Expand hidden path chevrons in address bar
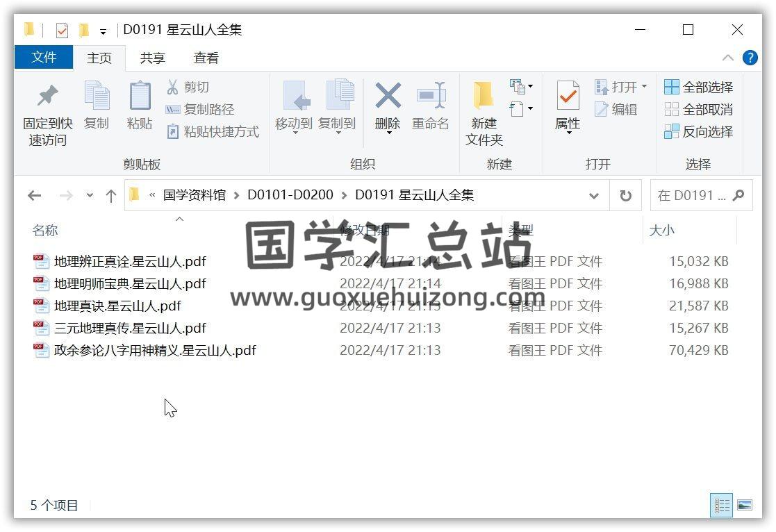This screenshot has width=776, height=532. click(x=152, y=195)
